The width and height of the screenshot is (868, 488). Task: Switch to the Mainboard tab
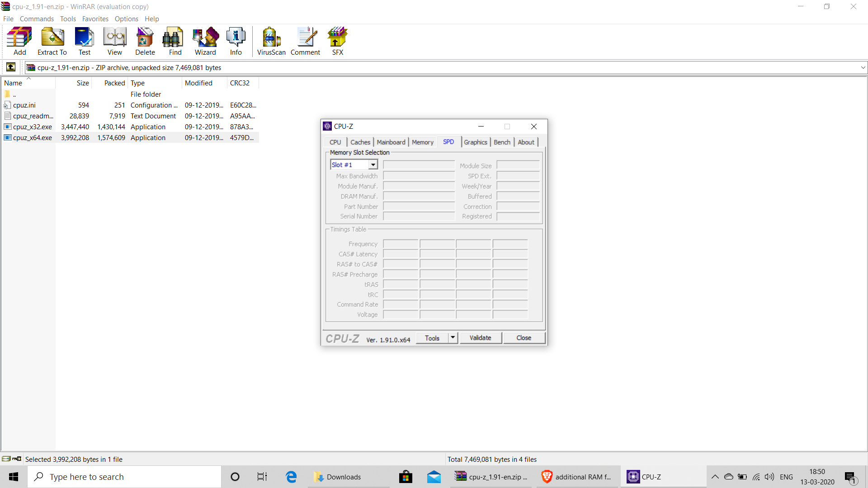391,142
